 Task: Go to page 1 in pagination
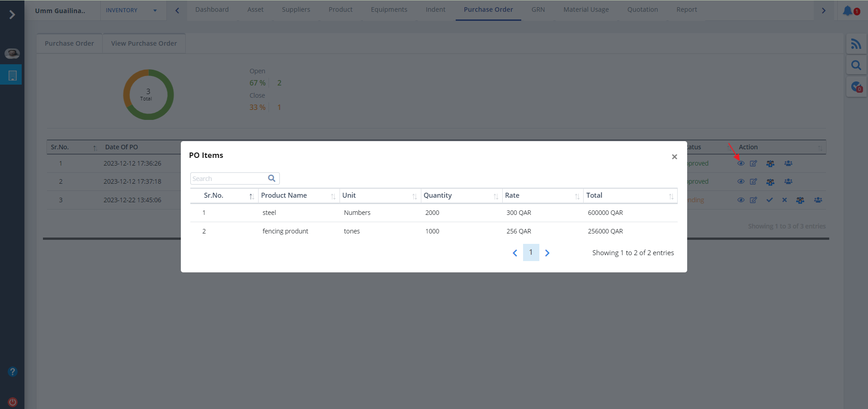tap(531, 252)
